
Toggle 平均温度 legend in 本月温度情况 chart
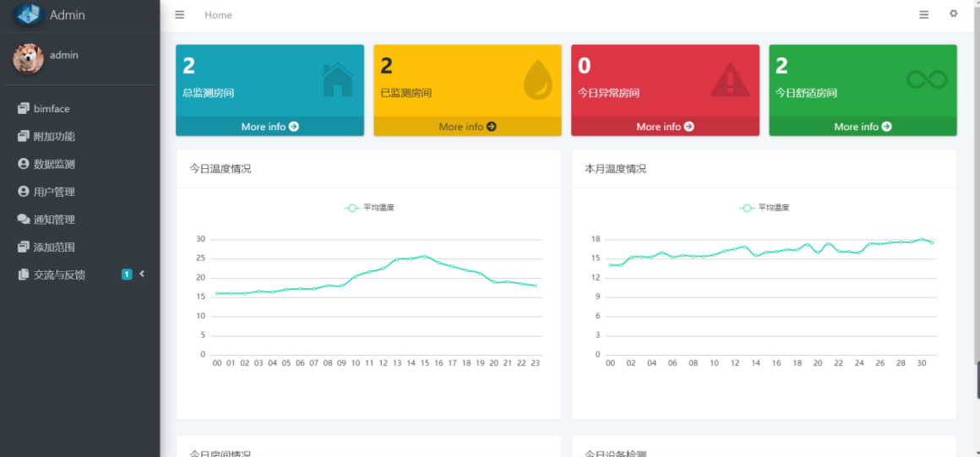pyautogui.click(x=765, y=208)
